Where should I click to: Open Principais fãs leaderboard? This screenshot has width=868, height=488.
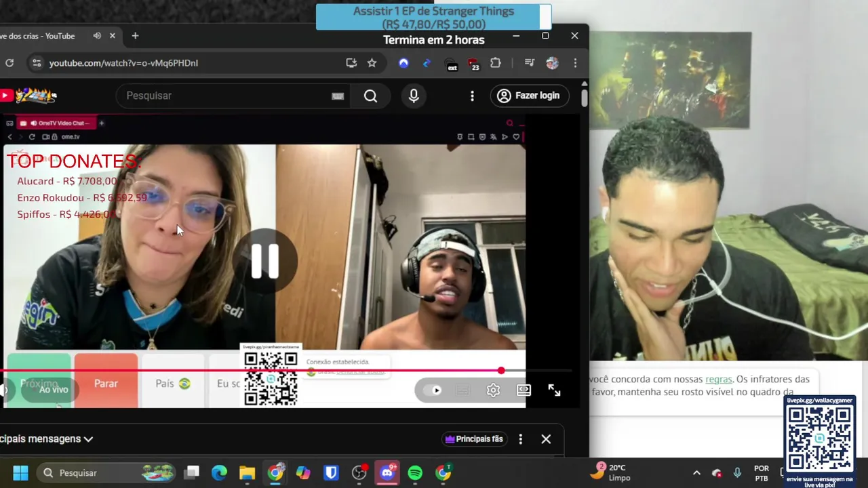tap(473, 439)
